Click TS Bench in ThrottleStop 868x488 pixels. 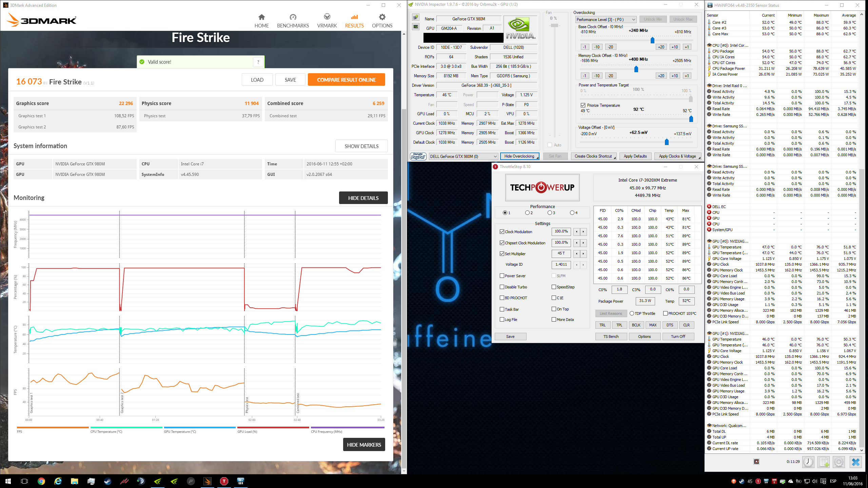[611, 337]
